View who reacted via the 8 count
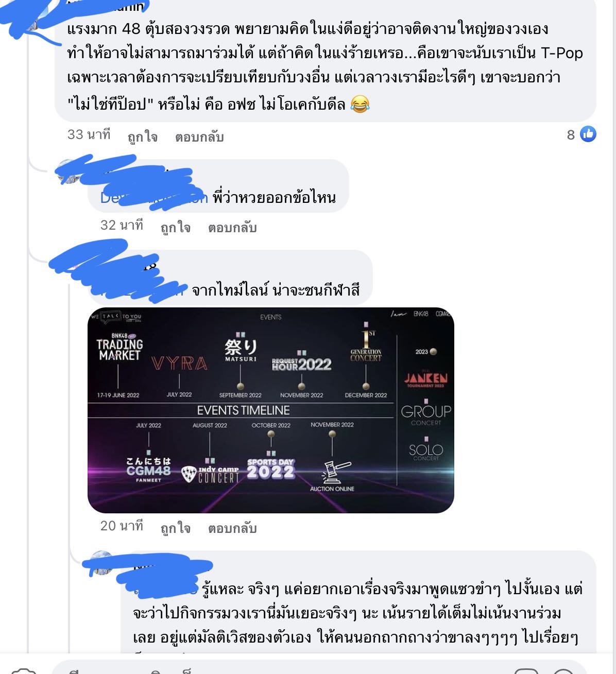This screenshot has height=674, width=616. [571, 135]
